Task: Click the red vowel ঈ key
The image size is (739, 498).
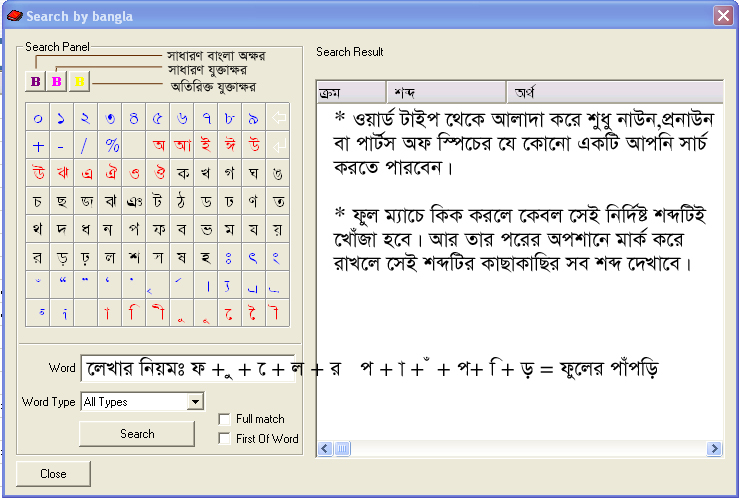Action: (x=230, y=145)
